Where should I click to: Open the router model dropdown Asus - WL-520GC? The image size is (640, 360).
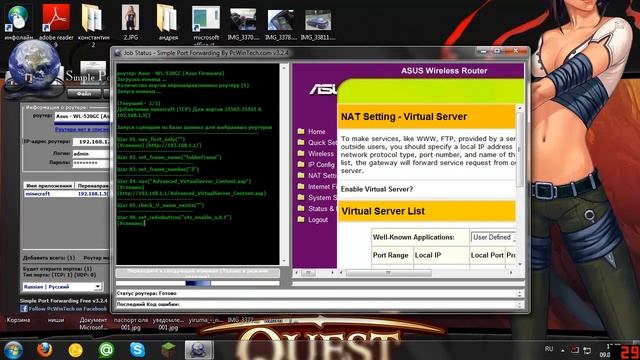82,116
